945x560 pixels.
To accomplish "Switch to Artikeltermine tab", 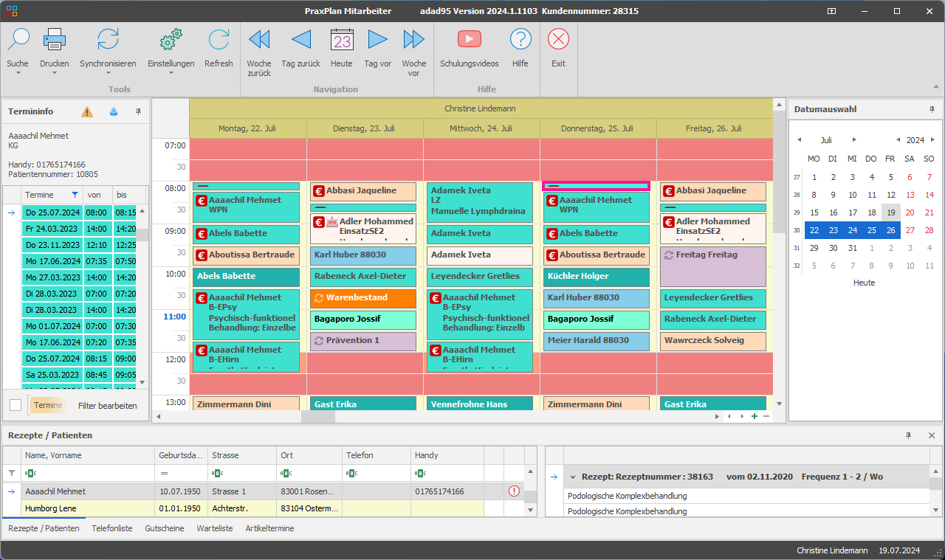I will click(x=269, y=528).
